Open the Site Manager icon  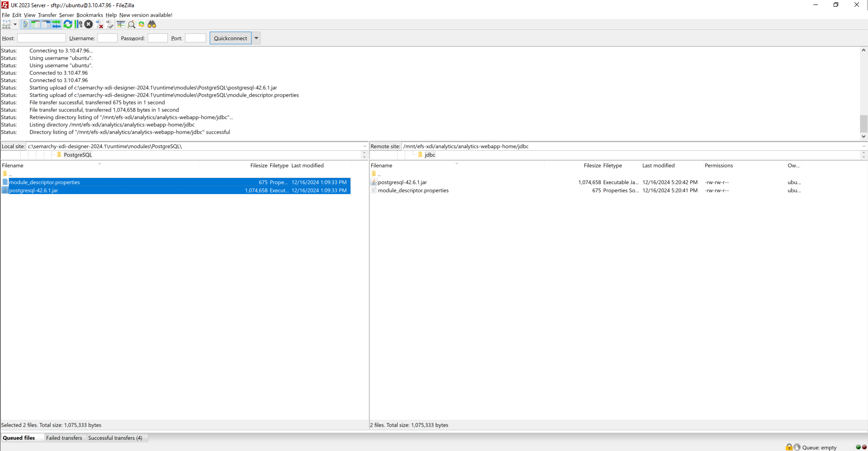pyautogui.click(x=6, y=24)
